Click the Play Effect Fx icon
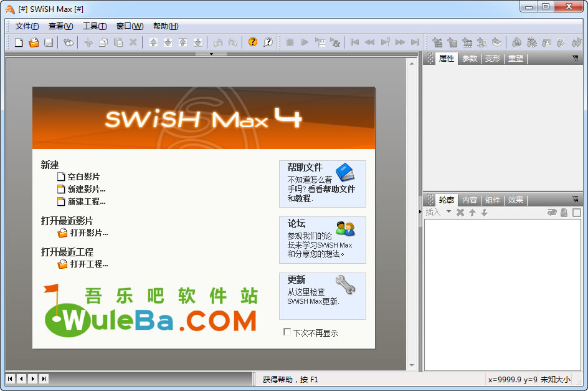 coord(335,42)
